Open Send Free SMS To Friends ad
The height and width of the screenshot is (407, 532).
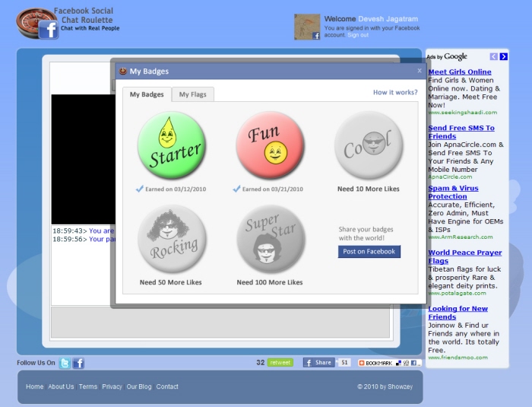point(461,132)
